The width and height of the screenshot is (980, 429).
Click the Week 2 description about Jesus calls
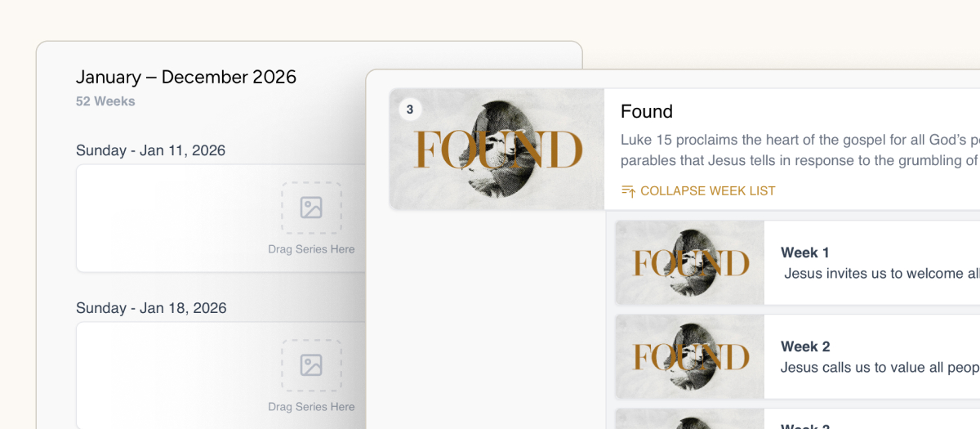point(879,368)
